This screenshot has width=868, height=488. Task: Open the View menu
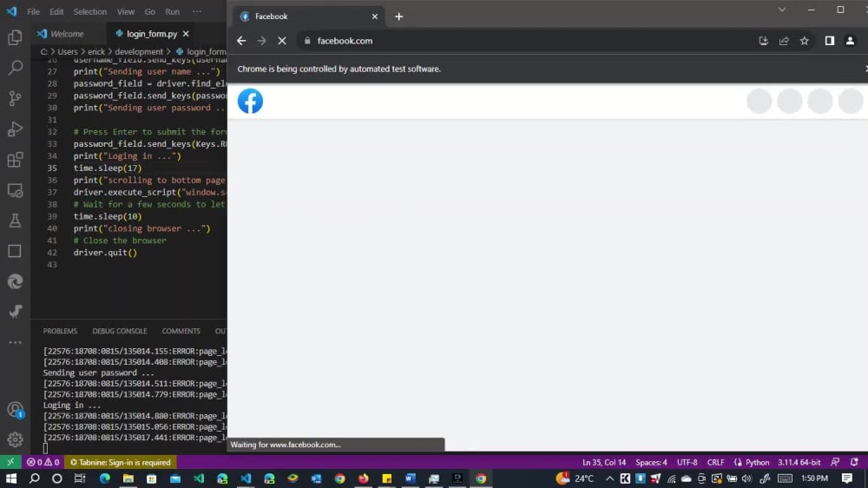(126, 11)
